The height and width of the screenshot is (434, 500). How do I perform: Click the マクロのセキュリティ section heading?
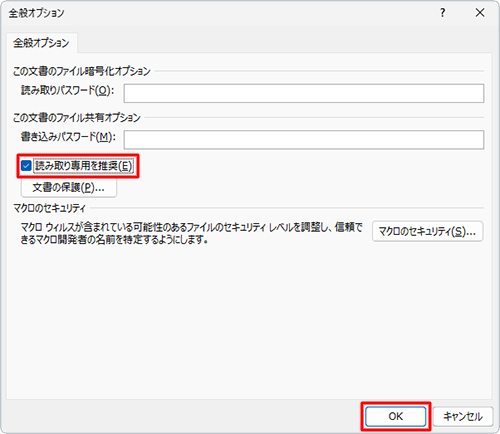tap(49, 208)
